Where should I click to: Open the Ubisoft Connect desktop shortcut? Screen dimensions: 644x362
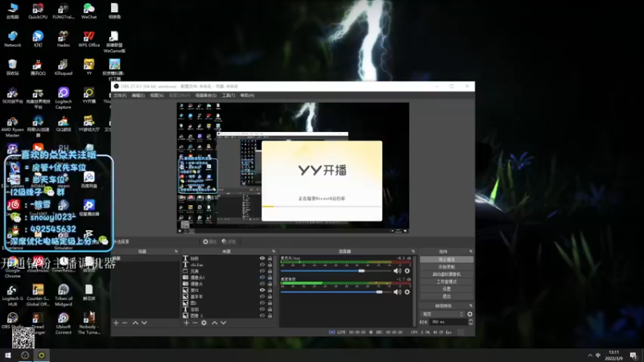(64, 324)
